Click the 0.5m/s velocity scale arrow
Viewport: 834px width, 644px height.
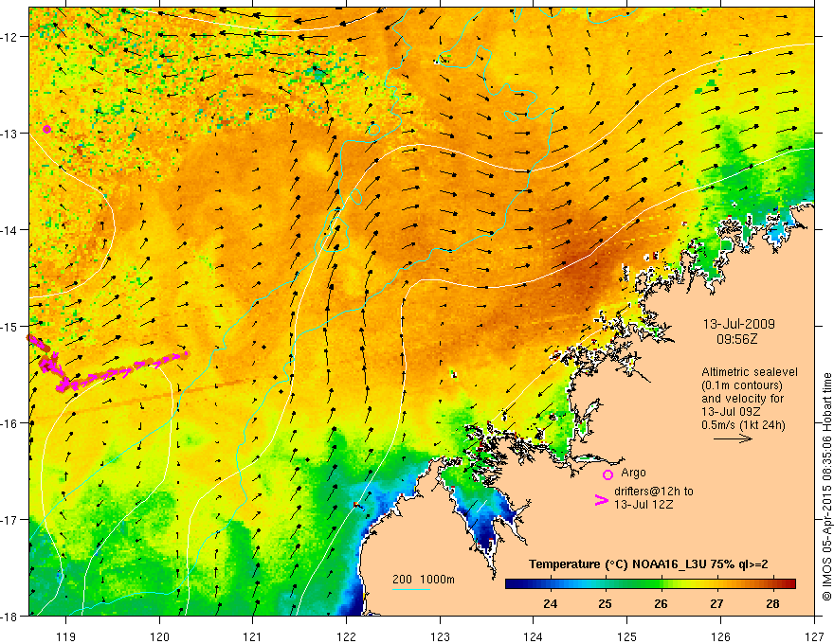pyautogui.click(x=733, y=438)
